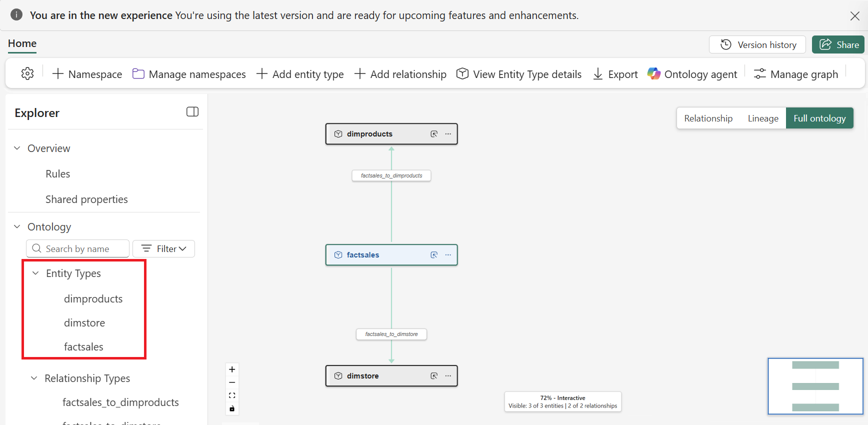Click the Search by name field
The image size is (868, 425).
pos(78,248)
